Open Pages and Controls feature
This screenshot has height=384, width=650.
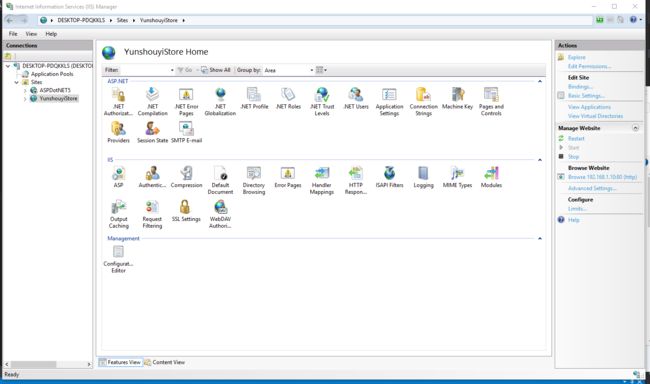tap(491, 102)
